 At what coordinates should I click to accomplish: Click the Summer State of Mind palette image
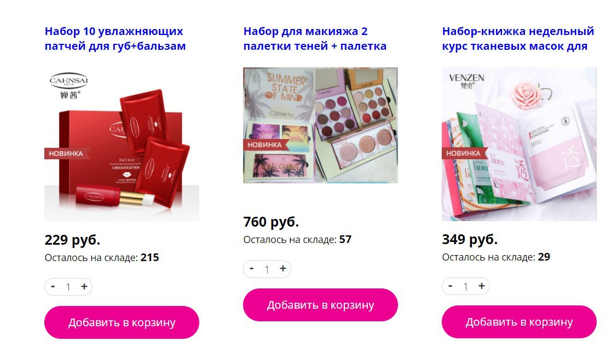pos(320,125)
